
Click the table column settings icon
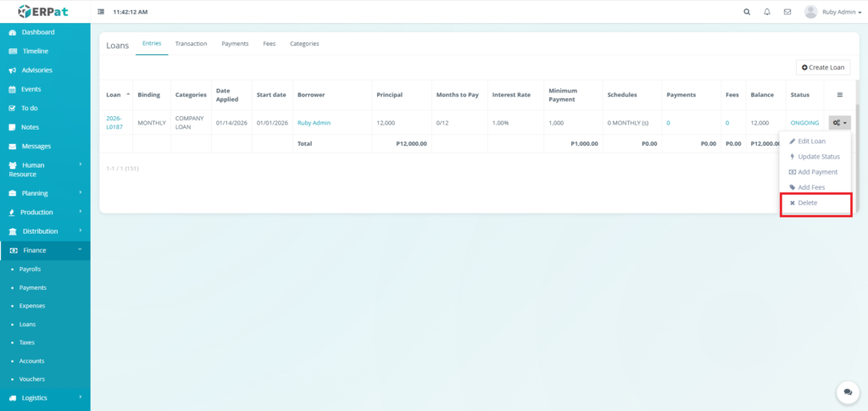tap(840, 95)
